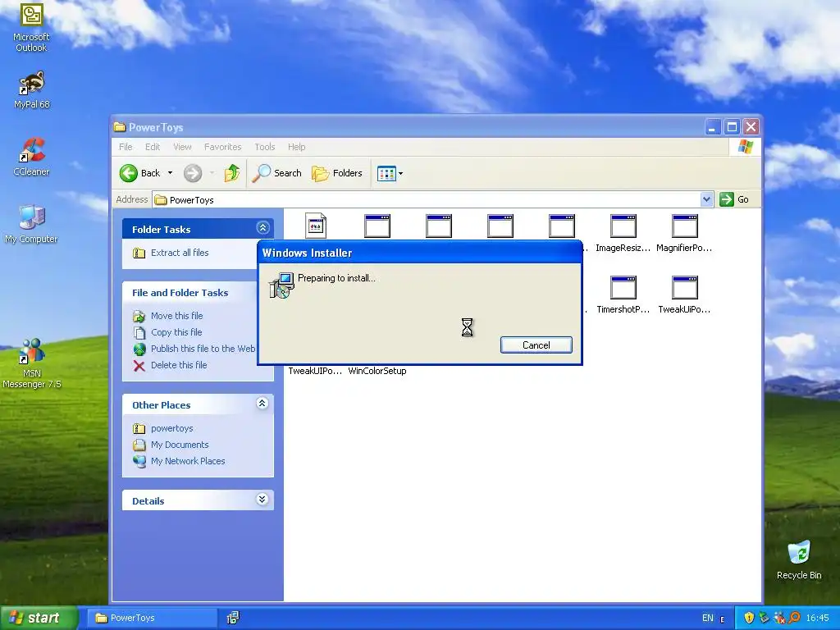Click the Windows flag logo in Explorer
840x630 pixels.
pyautogui.click(x=745, y=147)
